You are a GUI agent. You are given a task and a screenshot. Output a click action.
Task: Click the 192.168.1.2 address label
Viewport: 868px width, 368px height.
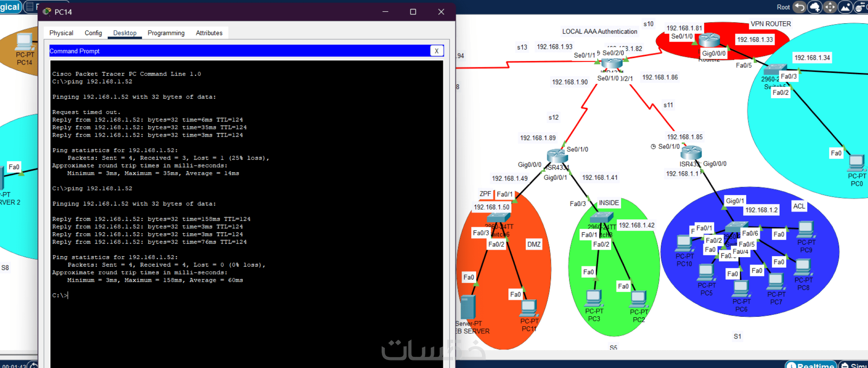pos(761,210)
